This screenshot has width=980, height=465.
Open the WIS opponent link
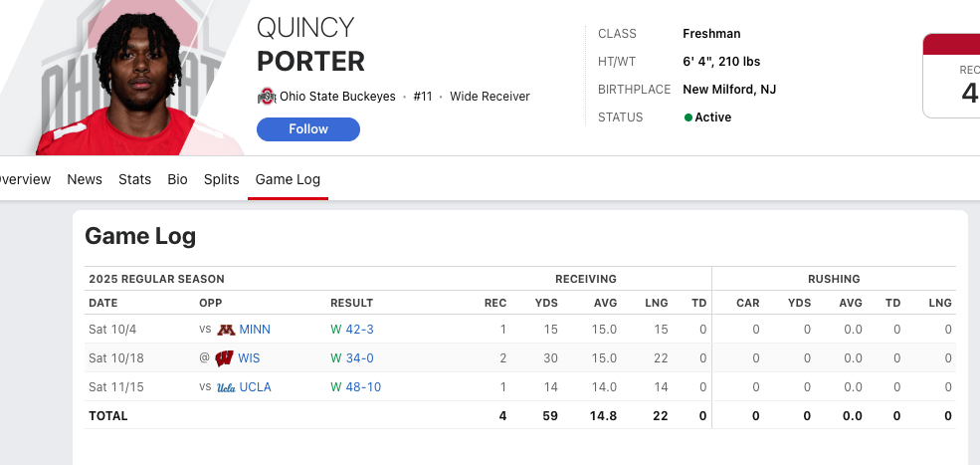[x=250, y=358]
